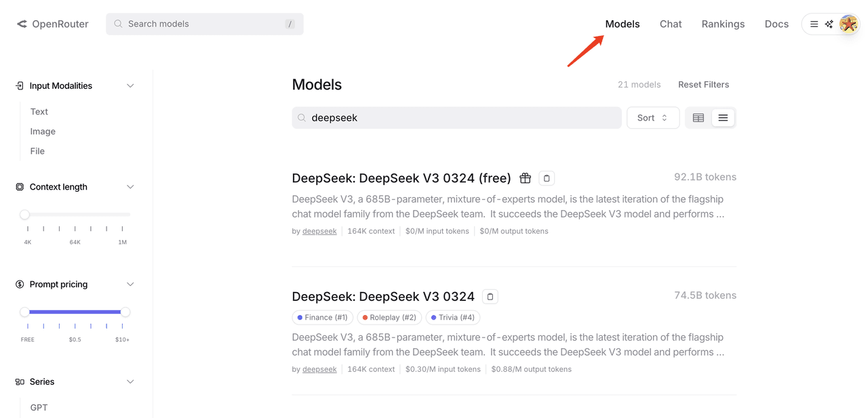
Task: Collapse the Series section chevron
Action: click(x=131, y=382)
